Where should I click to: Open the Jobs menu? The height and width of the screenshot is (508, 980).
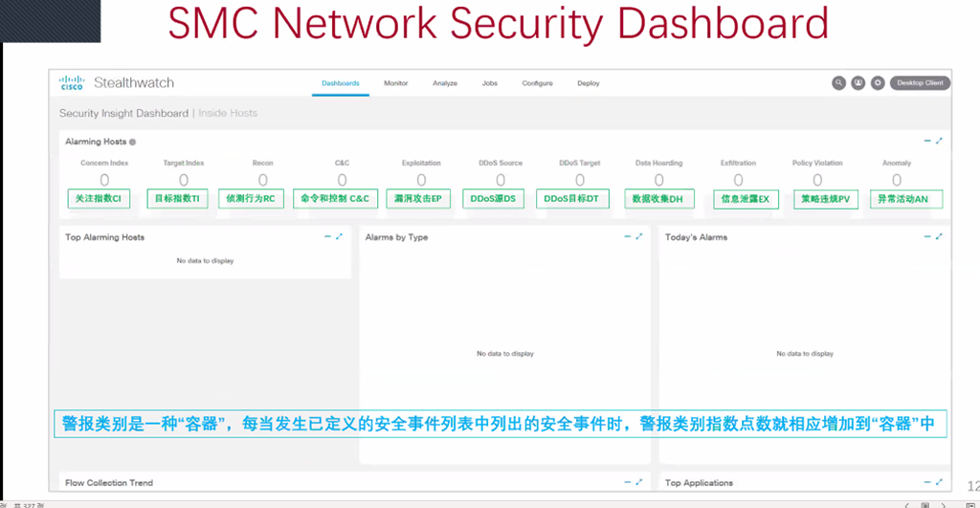(490, 83)
